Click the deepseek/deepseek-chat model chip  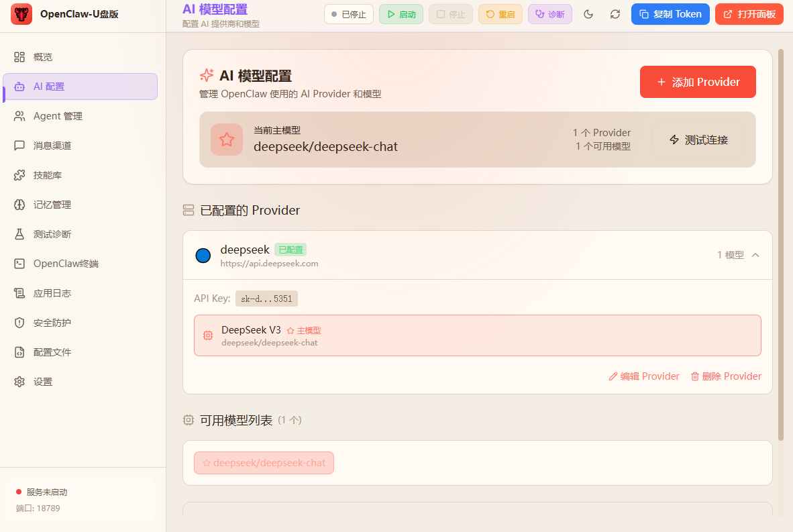(264, 463)
